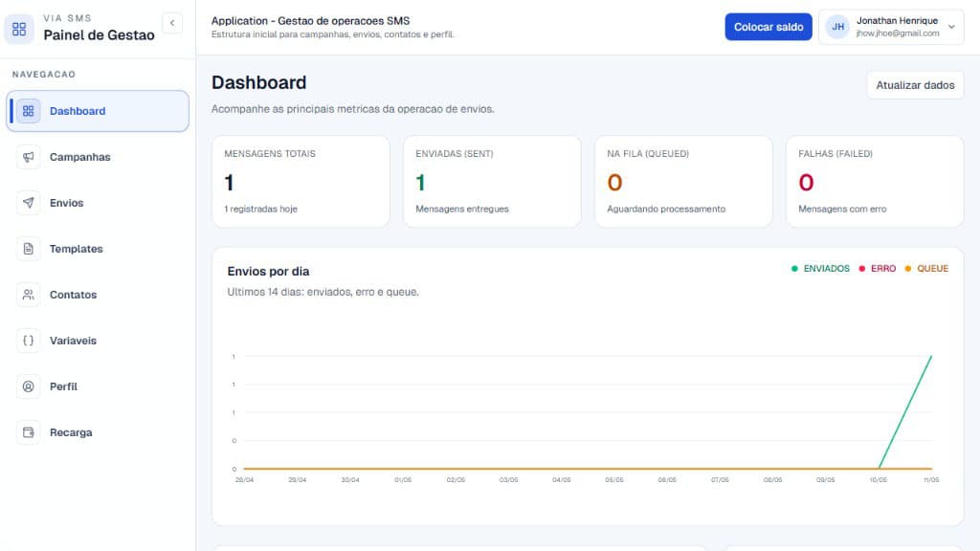Select Variaveis in the navigation
The width and height of the screenshot is (980, 551).
coord(98,341)
